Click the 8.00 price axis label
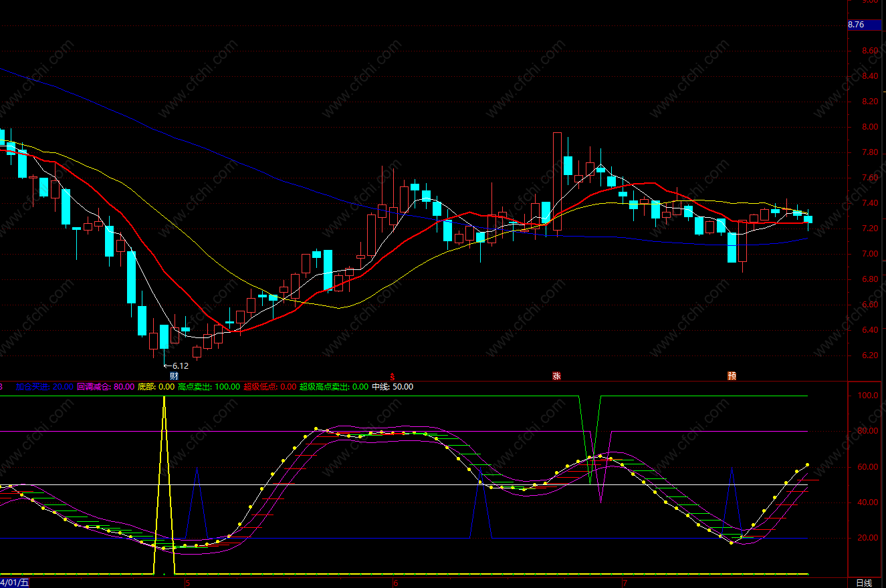The width and height of the screenshot is (886, 588). [x=870, y=127]
